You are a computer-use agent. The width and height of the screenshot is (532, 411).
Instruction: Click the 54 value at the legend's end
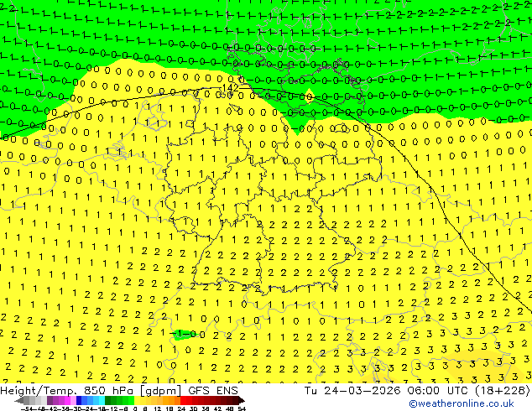click(x=242, y=408)
